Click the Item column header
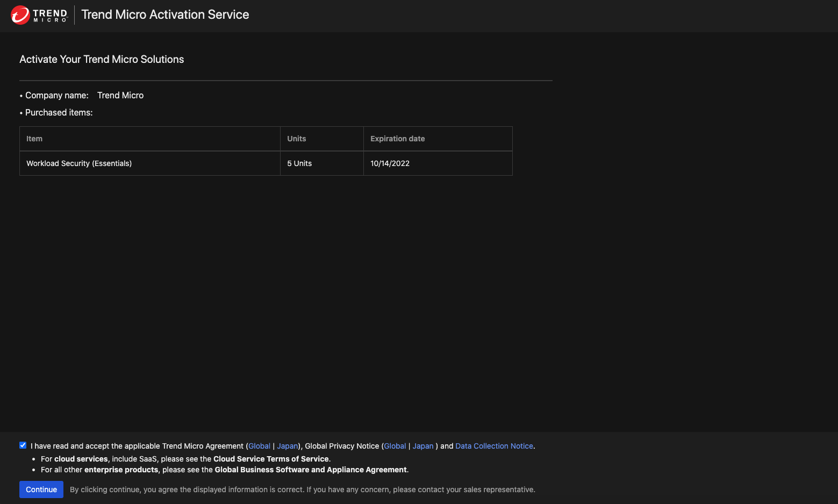 (34, 139)
